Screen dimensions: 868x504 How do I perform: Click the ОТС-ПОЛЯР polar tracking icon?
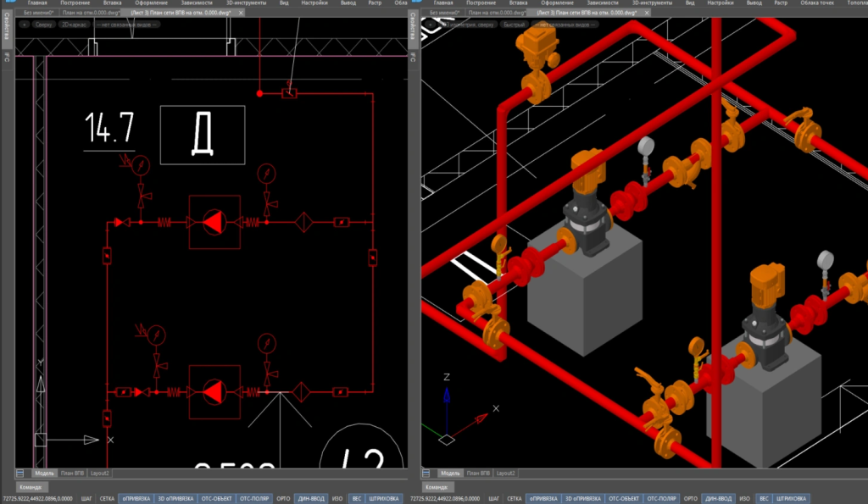[254, 499]
